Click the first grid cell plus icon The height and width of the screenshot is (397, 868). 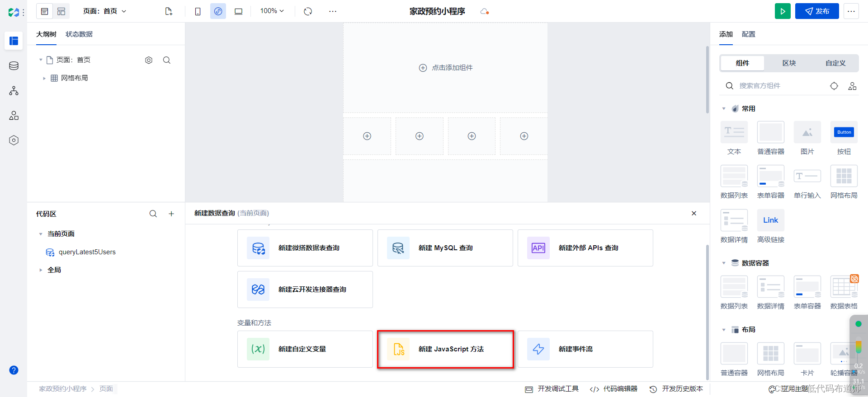click(x=367, y=136)
